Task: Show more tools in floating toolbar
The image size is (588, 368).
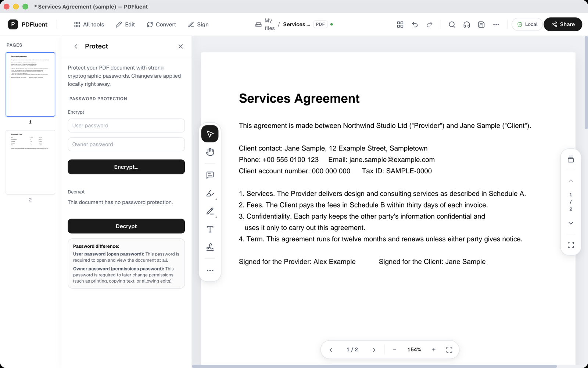Action: pyautogui.click(x=210, y=270)
